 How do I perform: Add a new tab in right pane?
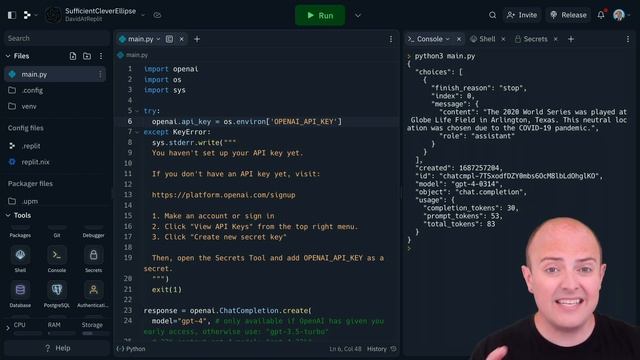(x=571, y=39)
